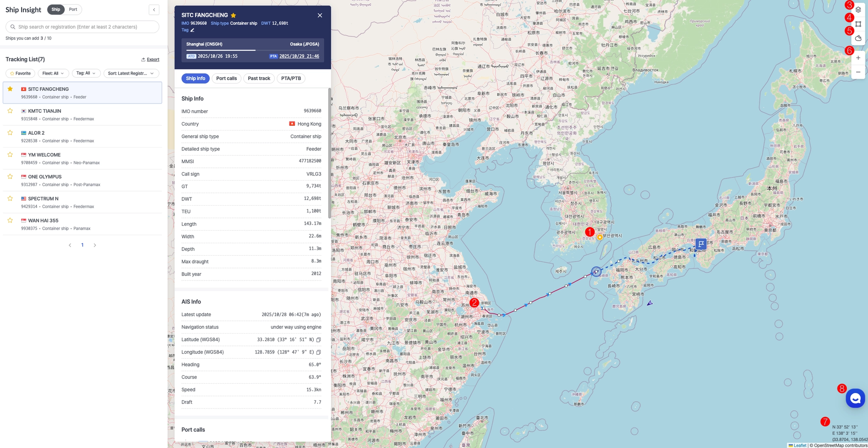Click the IMO number value 9639660 in Ship Info

(312, 111)
